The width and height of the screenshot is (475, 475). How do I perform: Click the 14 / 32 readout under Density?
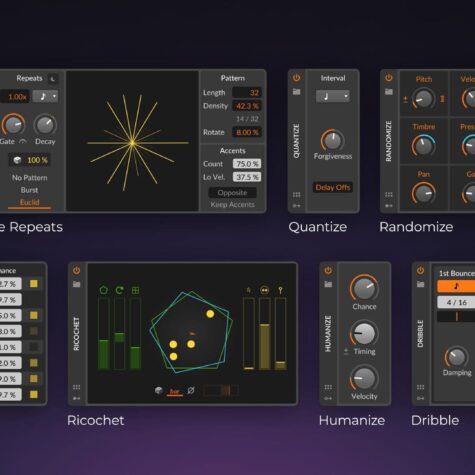coord(247,119)
